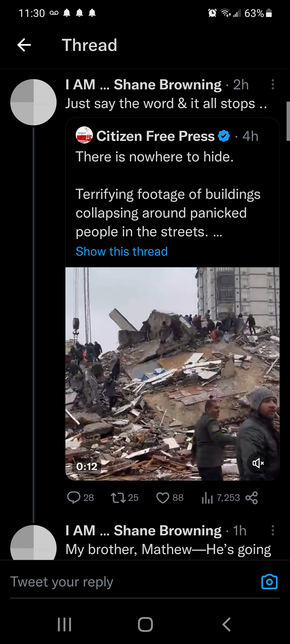Viewport: 290px width, 644px height.
Task: Open Android recent apps button
Action: coord(65,624)
